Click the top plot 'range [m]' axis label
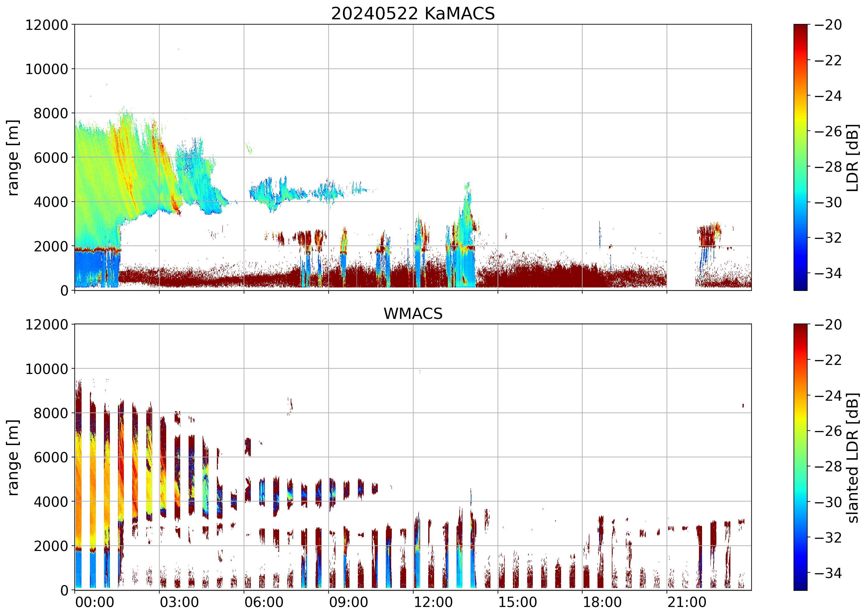The image size is (867, 616). (13, 157)
